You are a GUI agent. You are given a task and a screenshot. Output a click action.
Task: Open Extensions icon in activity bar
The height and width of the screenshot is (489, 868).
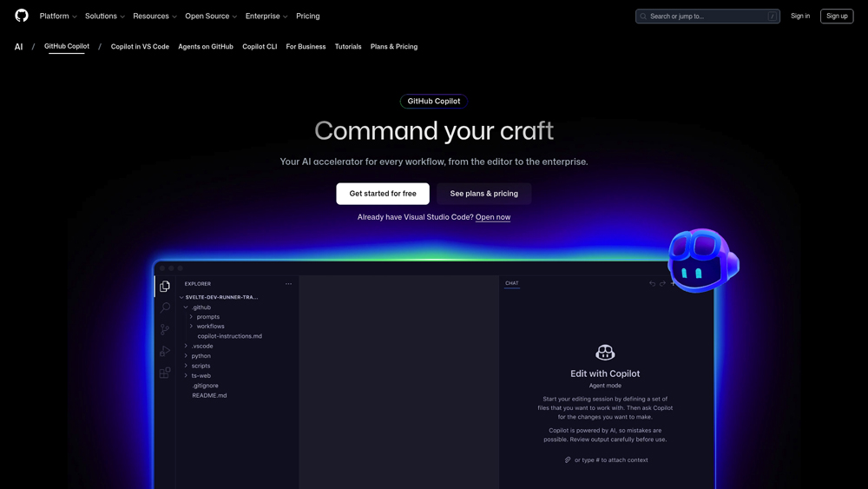pos(165,373)
